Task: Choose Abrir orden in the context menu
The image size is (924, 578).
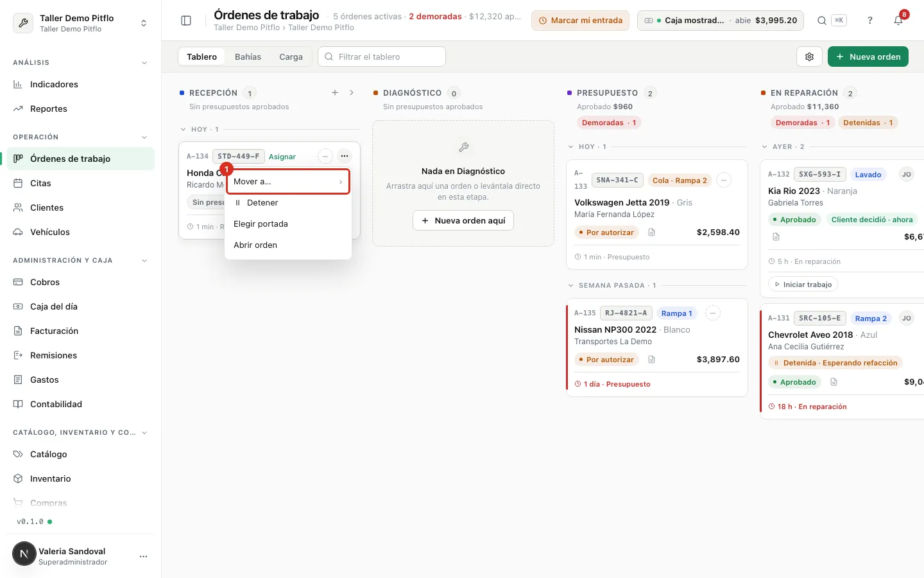Action: [288, 245]
